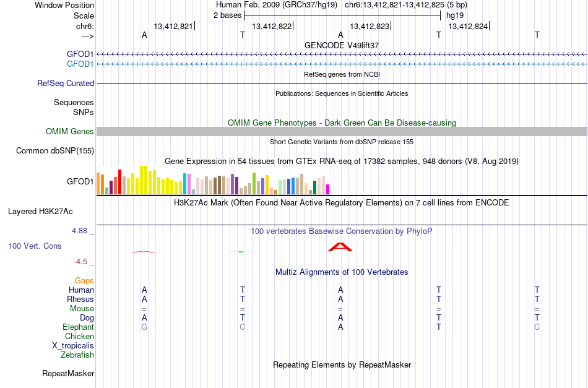Click the Multiz Alignments of 100 Vertebrates title
The image size is (588, 388).
coord(342,272)
